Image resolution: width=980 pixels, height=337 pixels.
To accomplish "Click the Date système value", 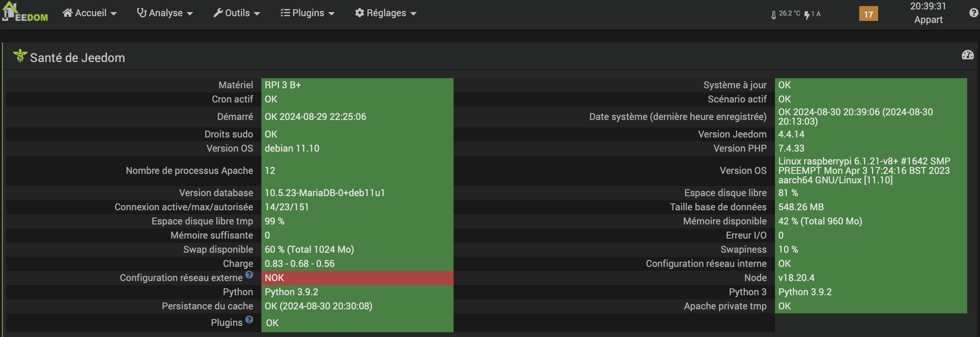I will tap(855, 117).
